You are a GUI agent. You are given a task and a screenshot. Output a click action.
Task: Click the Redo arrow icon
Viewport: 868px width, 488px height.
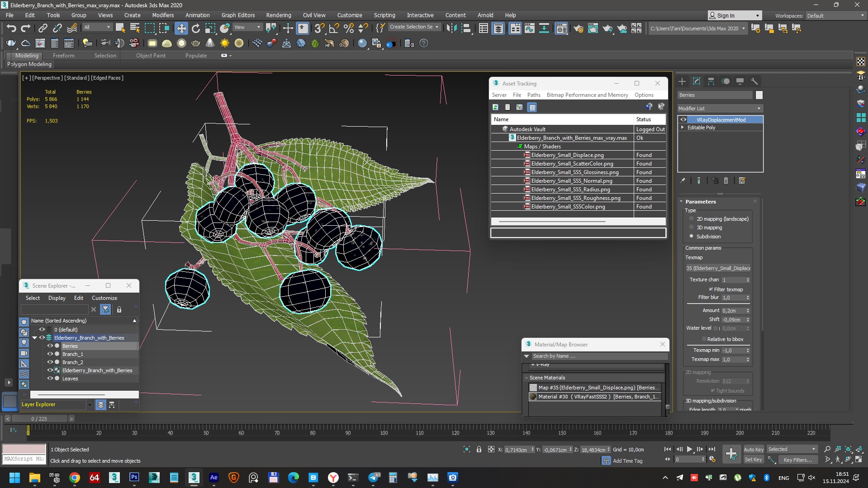point(26,28)
